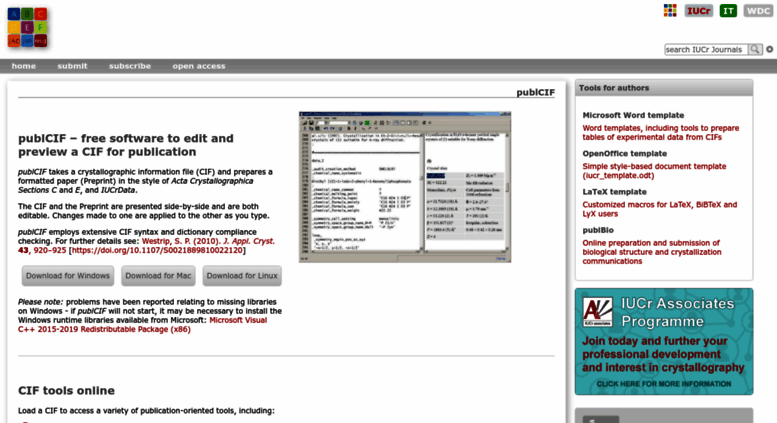Open submit menu item
Viewport: 777px width, 423px height.
(x=72, y=66)
